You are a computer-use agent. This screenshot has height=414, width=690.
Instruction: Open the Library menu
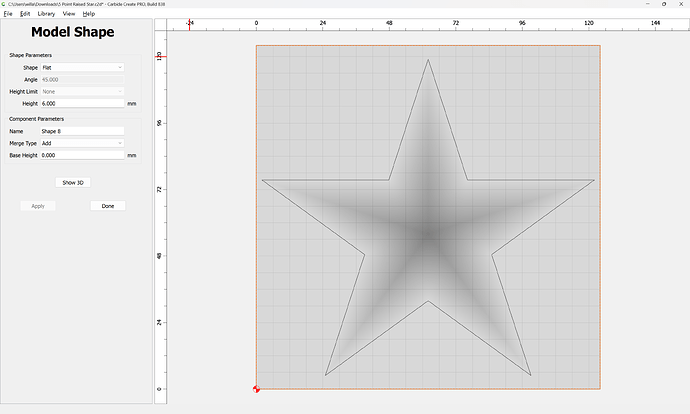[x=47, y=14]
